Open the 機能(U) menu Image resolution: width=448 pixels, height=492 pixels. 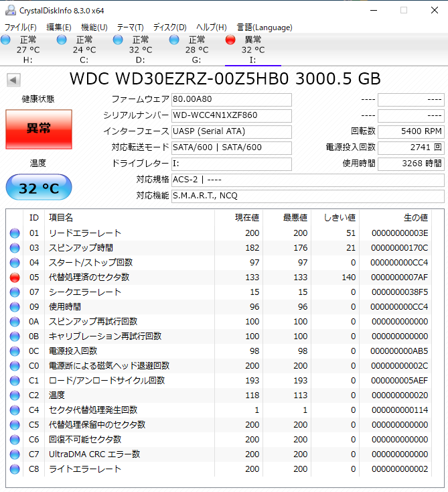coord(94,27)
